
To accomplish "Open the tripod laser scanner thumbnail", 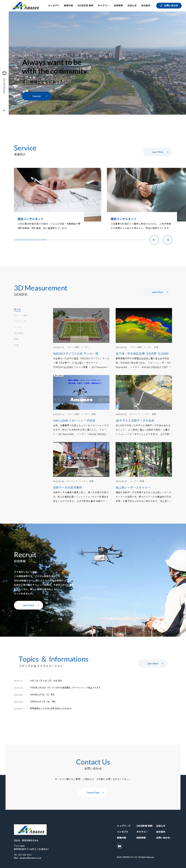I will tap(144, 459).
